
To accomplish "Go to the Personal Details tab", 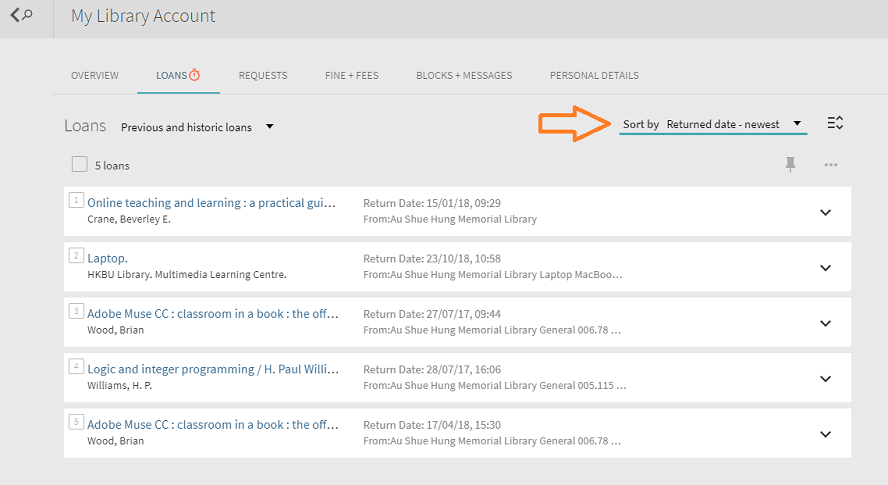I will click(594, 75).
